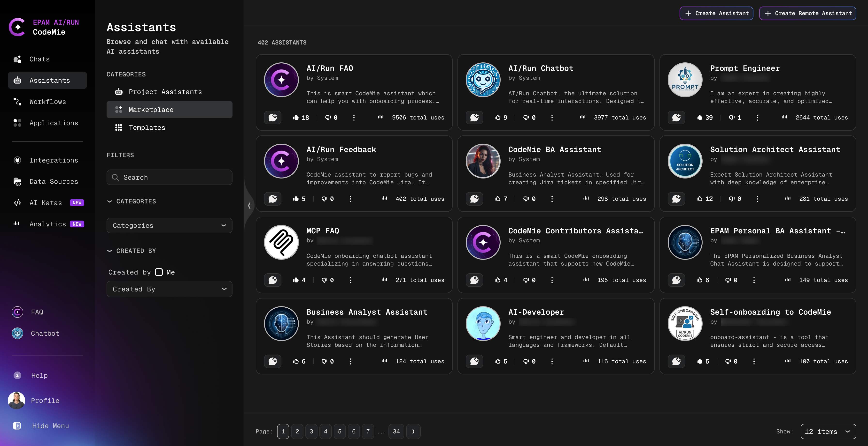Open the Categories dropdown filter
The image size is (868, 446).
tap(169, 225)
